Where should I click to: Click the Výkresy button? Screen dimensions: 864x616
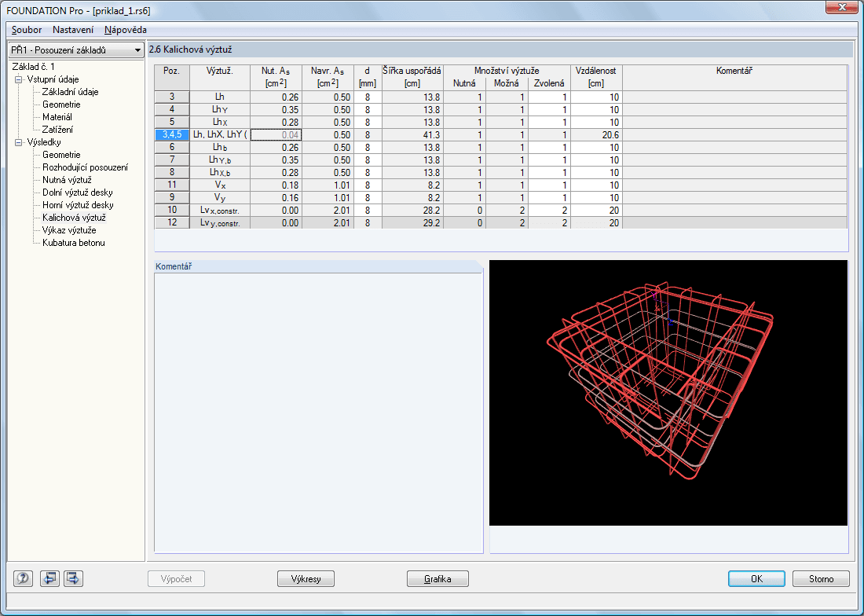(306, 579)
